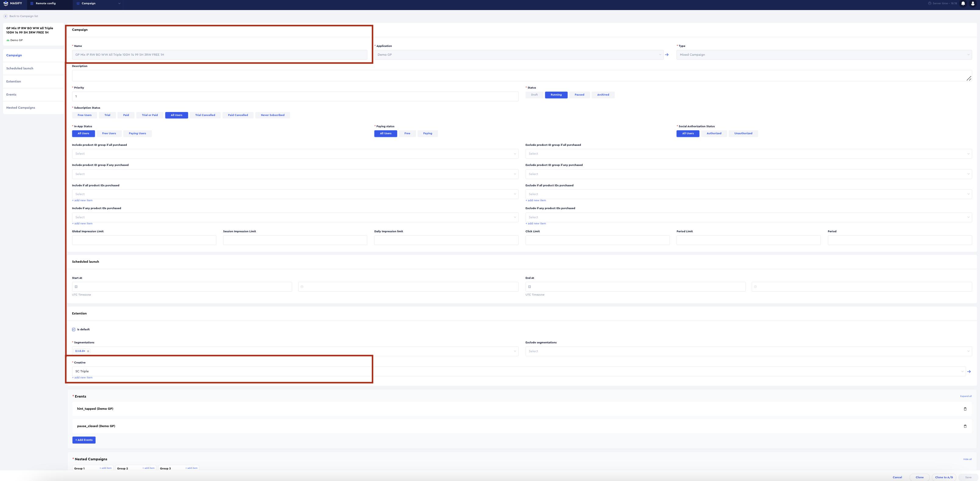This screenshot has width=980, height=481.
Task: Set status to Paused
Action: click(579, 95)
